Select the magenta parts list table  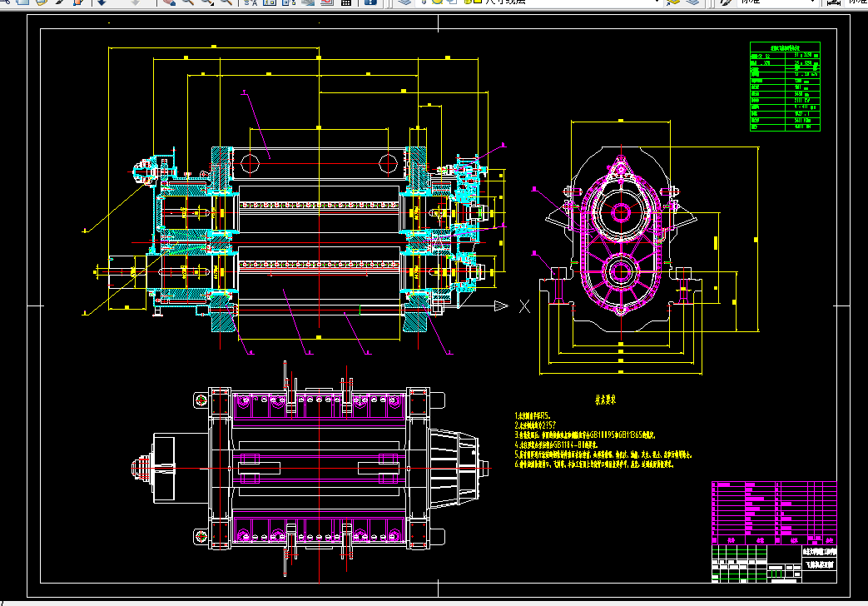774,513
